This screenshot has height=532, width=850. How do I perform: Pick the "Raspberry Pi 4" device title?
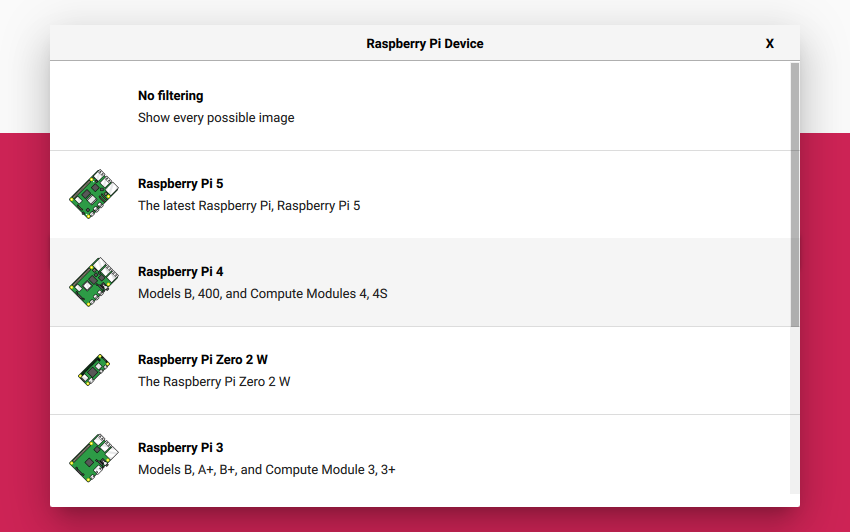pyautogui.click(x=181, y=272)
